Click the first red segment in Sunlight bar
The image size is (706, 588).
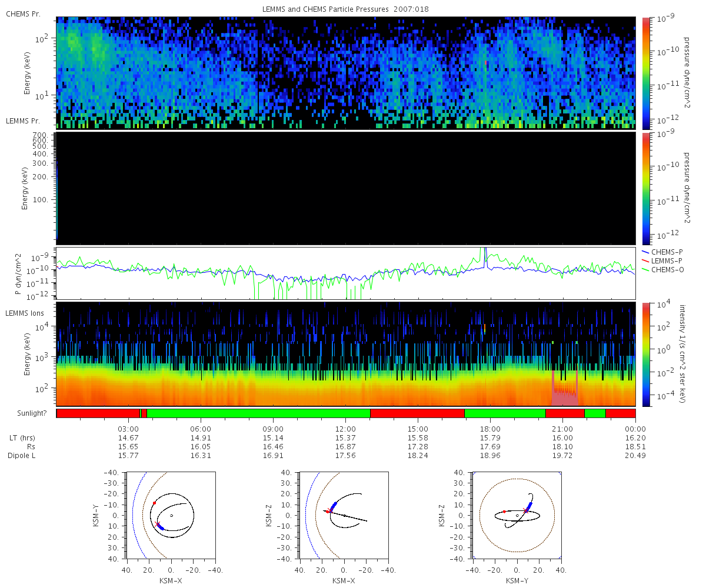[98, 413]
